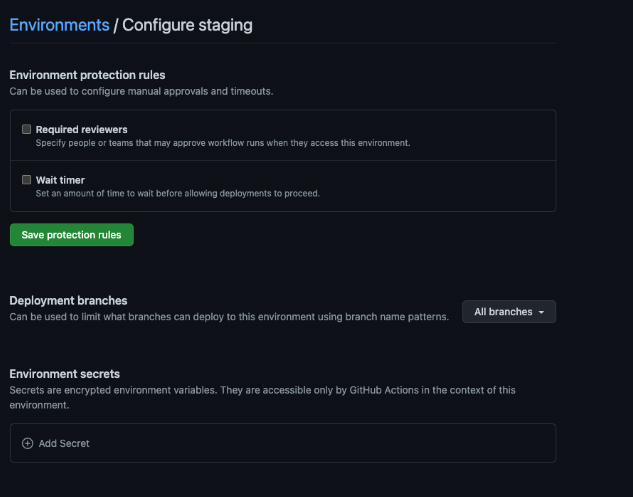Open the All branches dropdown

(x=508, y=312)
